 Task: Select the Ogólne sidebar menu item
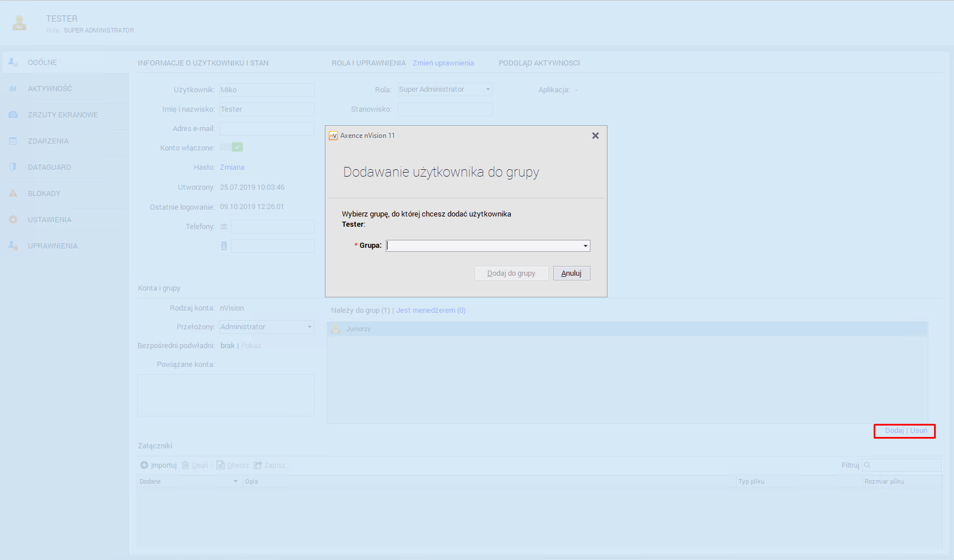coord(42,63)
